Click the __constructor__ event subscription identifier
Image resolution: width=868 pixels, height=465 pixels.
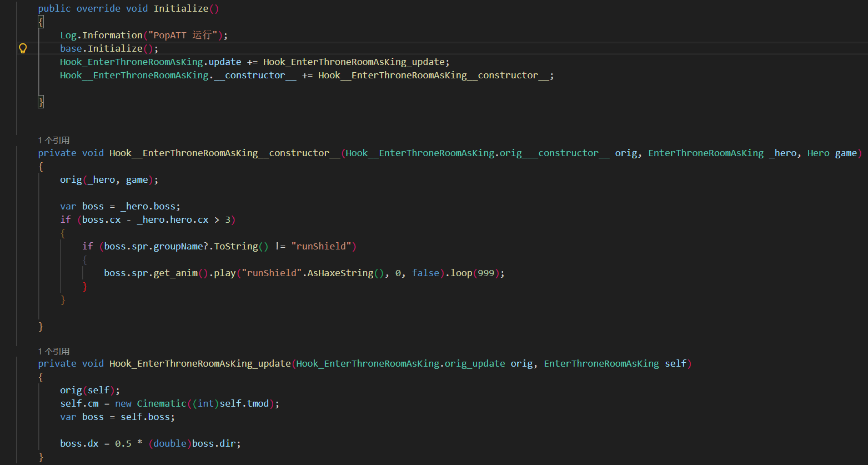pos(255,75)
